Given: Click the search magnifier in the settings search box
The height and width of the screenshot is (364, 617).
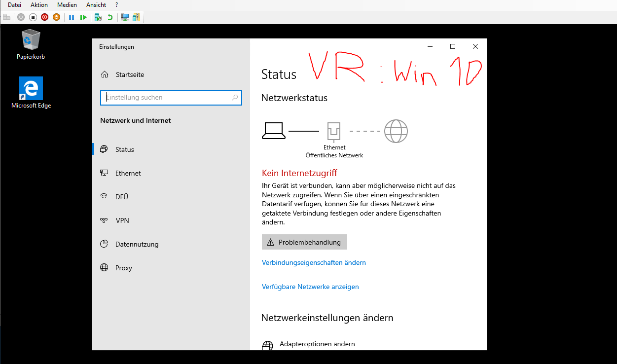Looking at the screenshot, I should pyautogui.click(x=235, y=98).
